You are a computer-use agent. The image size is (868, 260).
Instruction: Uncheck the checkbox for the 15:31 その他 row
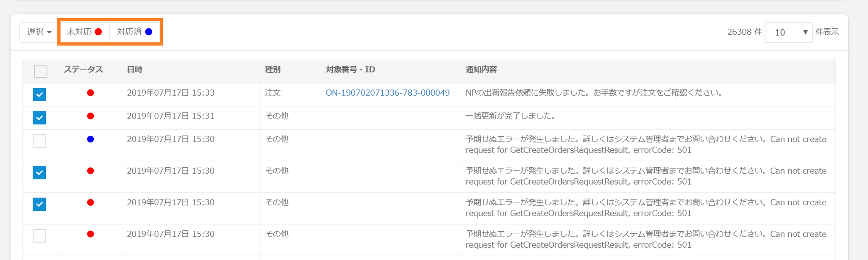39,118
